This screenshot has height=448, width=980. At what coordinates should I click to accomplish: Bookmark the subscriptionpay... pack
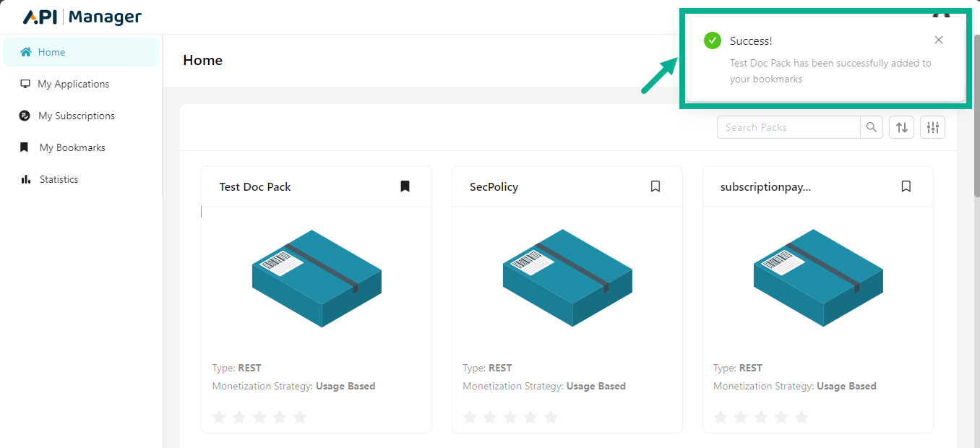point(906,186)
